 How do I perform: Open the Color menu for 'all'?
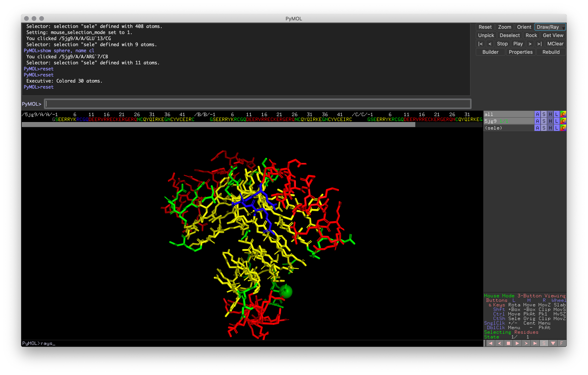pos(563,114)
